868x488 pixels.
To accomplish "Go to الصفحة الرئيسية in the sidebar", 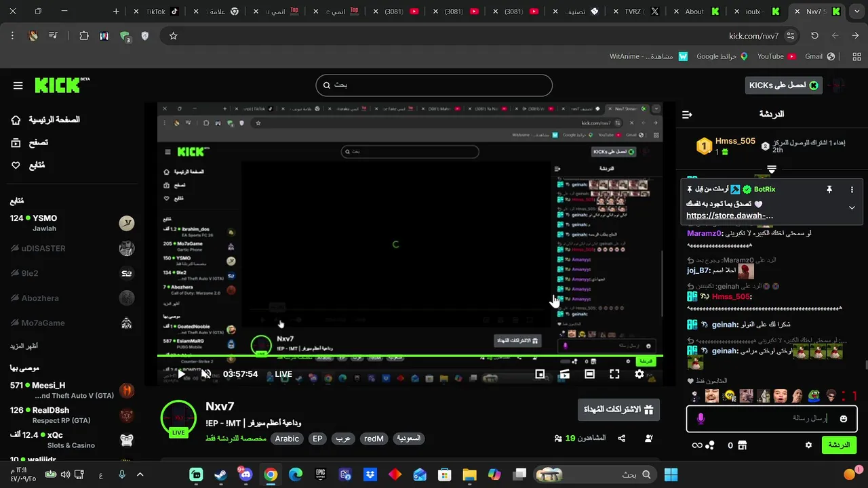I will [x=45, y=120].
